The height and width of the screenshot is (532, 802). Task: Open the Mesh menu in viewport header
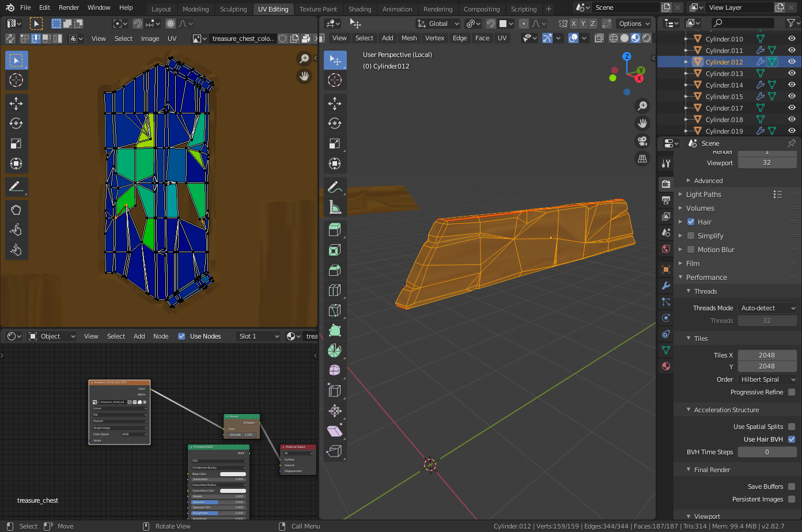click(x=409, y=38)
